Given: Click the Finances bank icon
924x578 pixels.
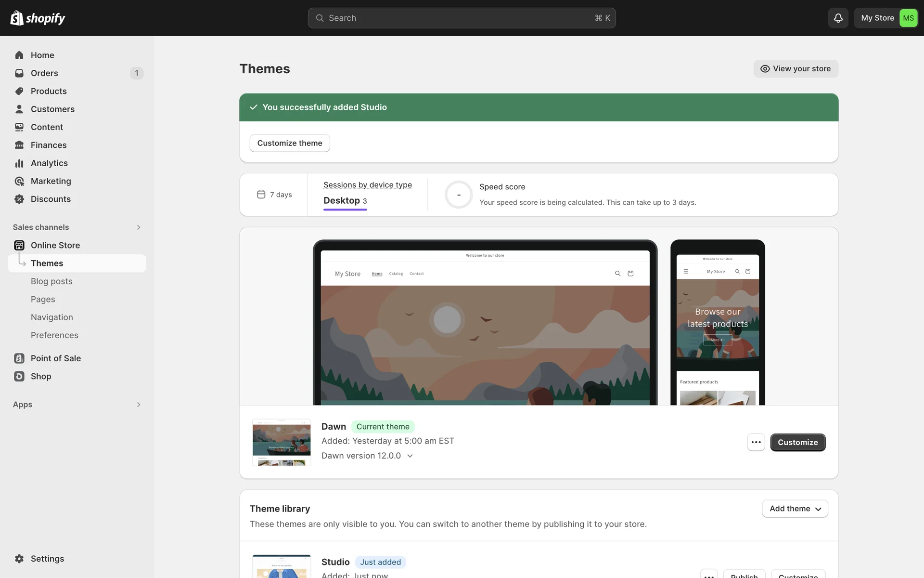Looking at the screenshot, I should pyautogui.click(x=19, y=145).
